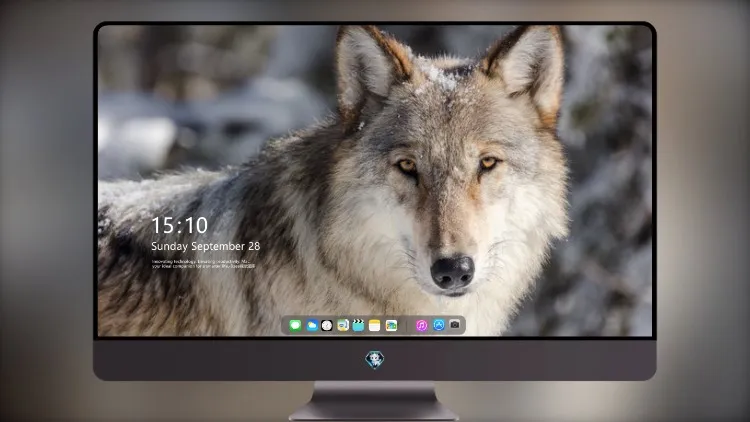Image resolution: width=750 pixels, height=422 pixels.
Task: Click the logo emblem on monitor chin
Action: click(375, 360)
